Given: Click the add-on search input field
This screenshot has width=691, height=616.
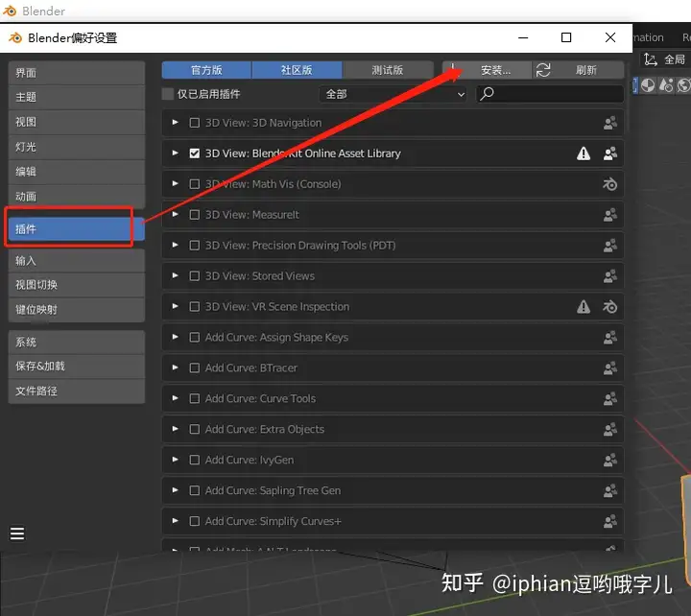Looking at the screenshot, I should pyautogui.click(x=550, y=94).
